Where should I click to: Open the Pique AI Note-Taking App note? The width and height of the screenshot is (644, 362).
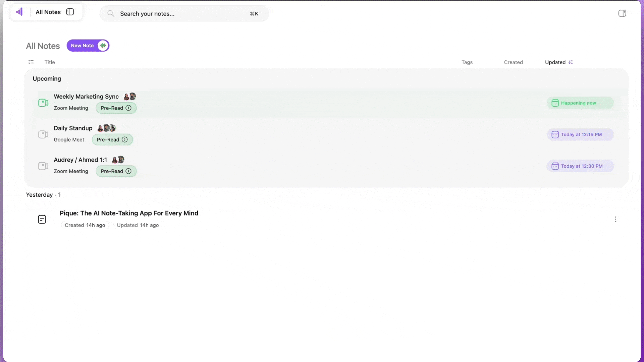click(129, 213)
